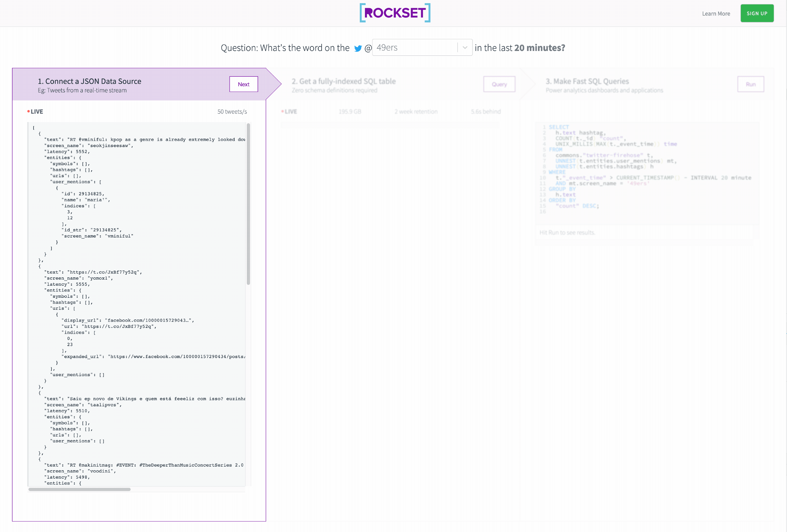Click the 'Hit Run to see results' area
The height and width of the screenshot is (532, 787).
[x=567, y=232]
